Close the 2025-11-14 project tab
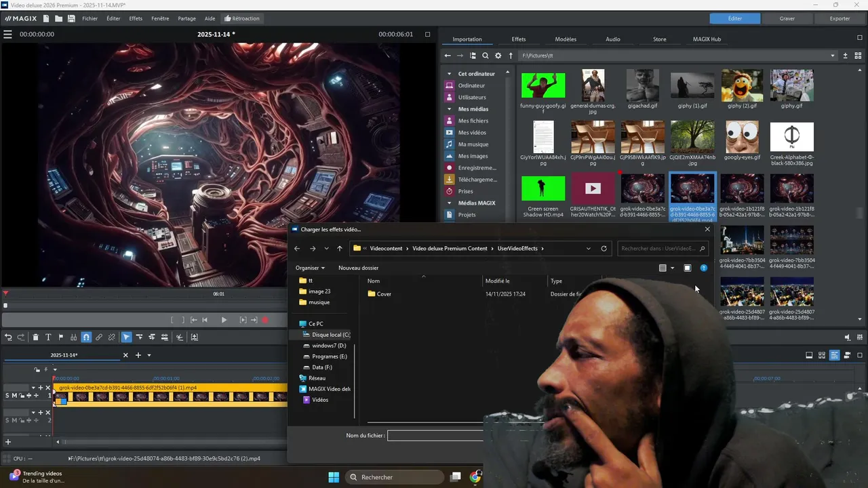The width and height of the screenshot is (868, 488). coord(125,355)
